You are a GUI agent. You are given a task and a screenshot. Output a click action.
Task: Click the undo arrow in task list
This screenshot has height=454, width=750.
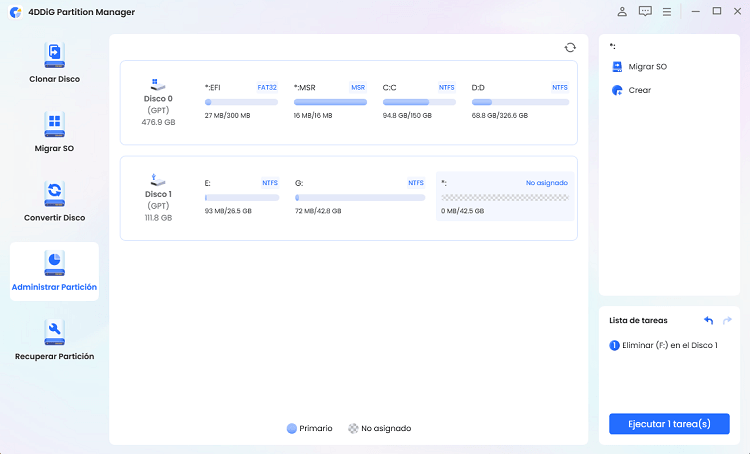708,320
